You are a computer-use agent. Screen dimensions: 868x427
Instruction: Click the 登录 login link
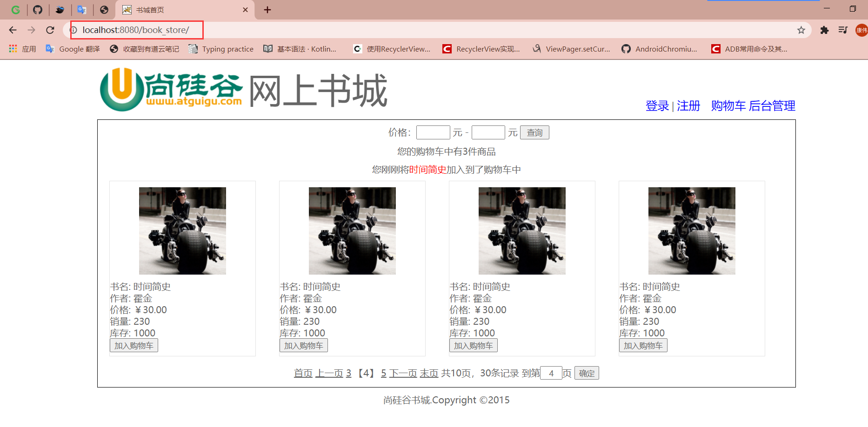[x=657, y=106]
